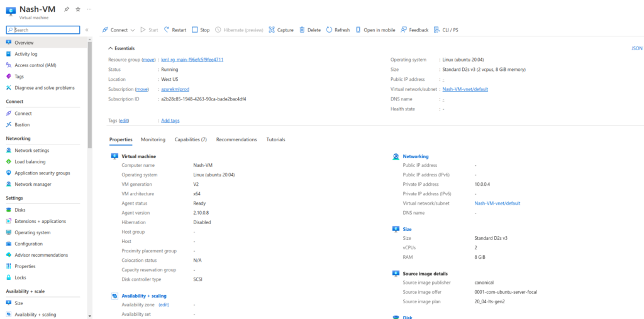Screen dimensions: 644x319
Task: Click the Add tags link
Action: pos(170,121)
